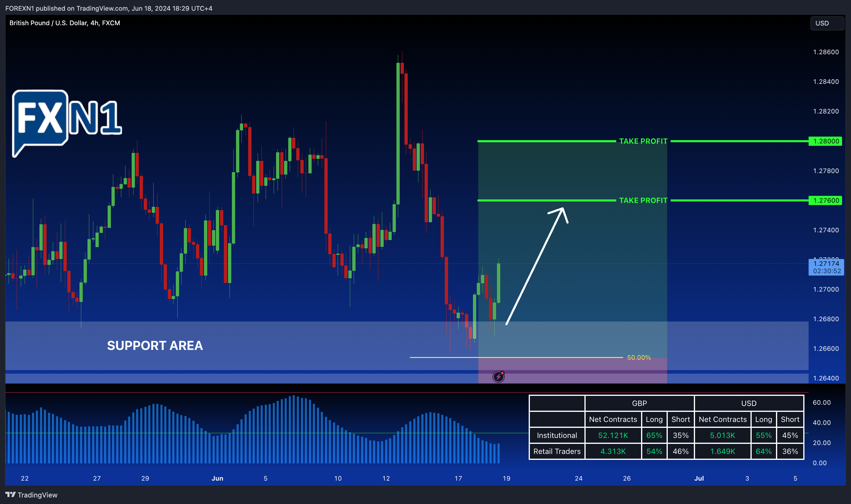Click the 60.00 indicator scale label
This screenshot has width=851, height=504.
[x=822, y=402]
